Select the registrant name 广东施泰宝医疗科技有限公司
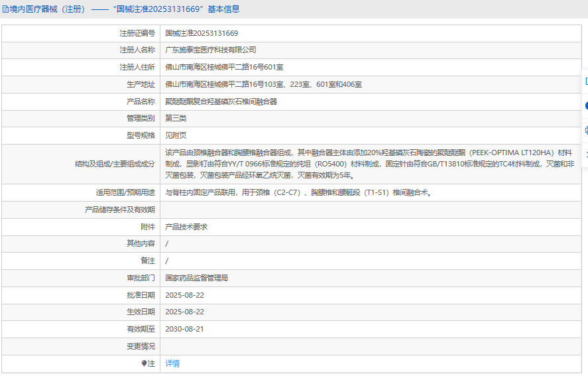This screenshot has width=588, height=378. tap(211, 50)
